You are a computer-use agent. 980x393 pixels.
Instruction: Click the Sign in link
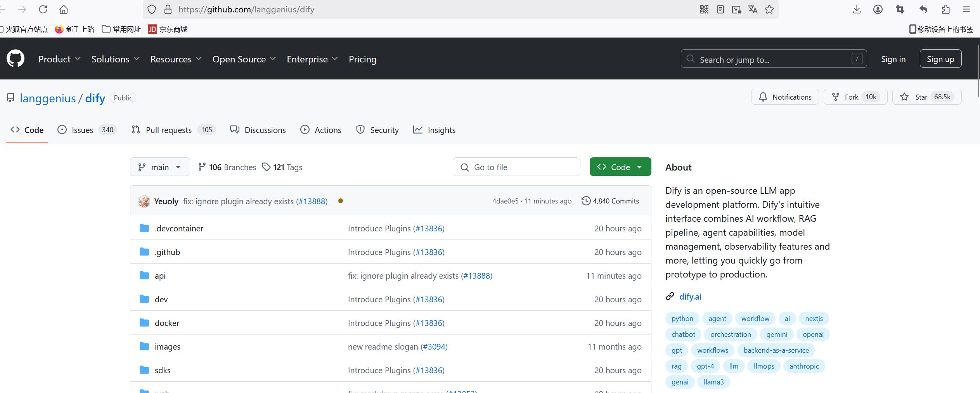point(893,59)
